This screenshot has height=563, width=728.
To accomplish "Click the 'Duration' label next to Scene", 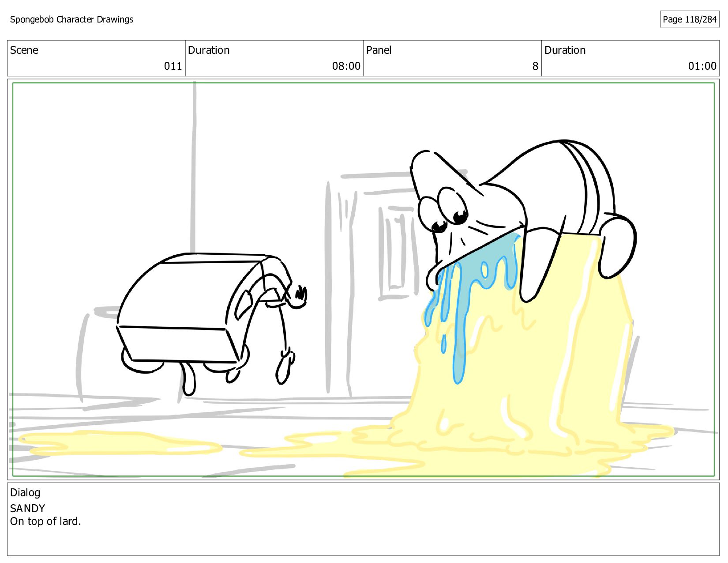I will (x=209, y=50).
